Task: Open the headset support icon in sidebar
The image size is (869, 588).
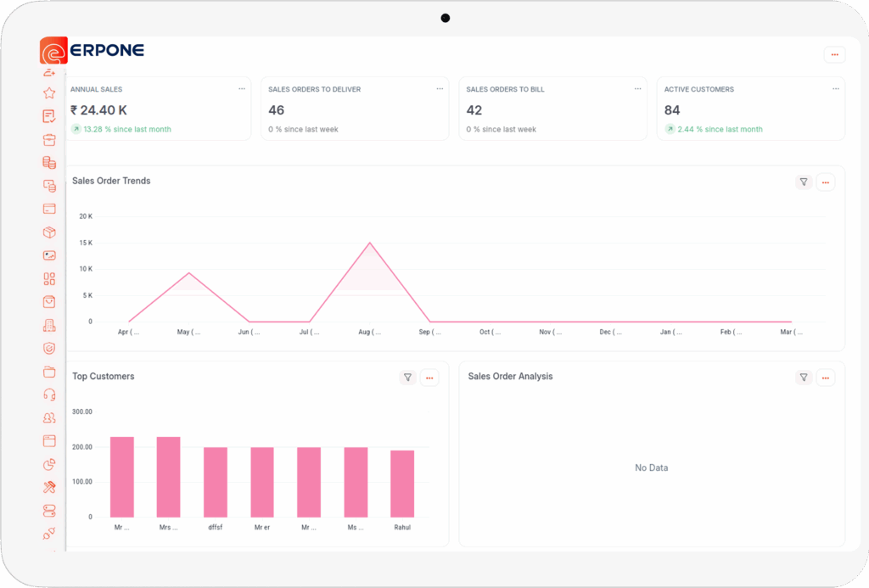Action: click(49, 395)
